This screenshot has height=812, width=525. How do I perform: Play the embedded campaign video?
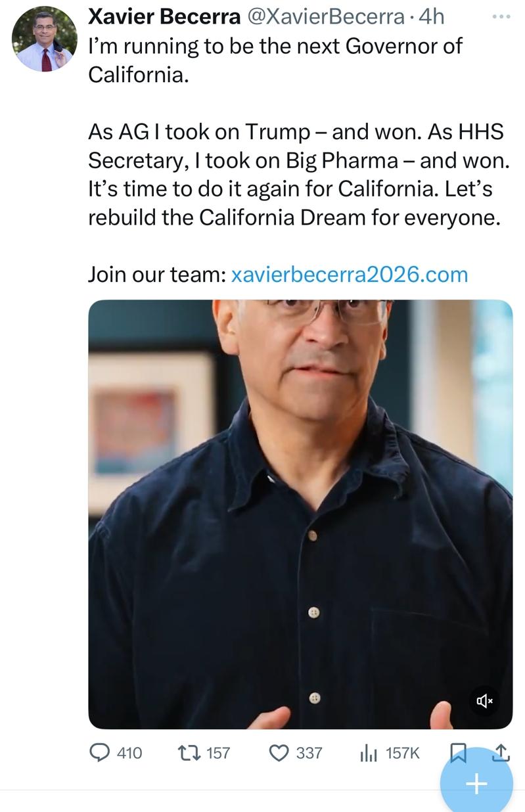(x=300, y=514)
